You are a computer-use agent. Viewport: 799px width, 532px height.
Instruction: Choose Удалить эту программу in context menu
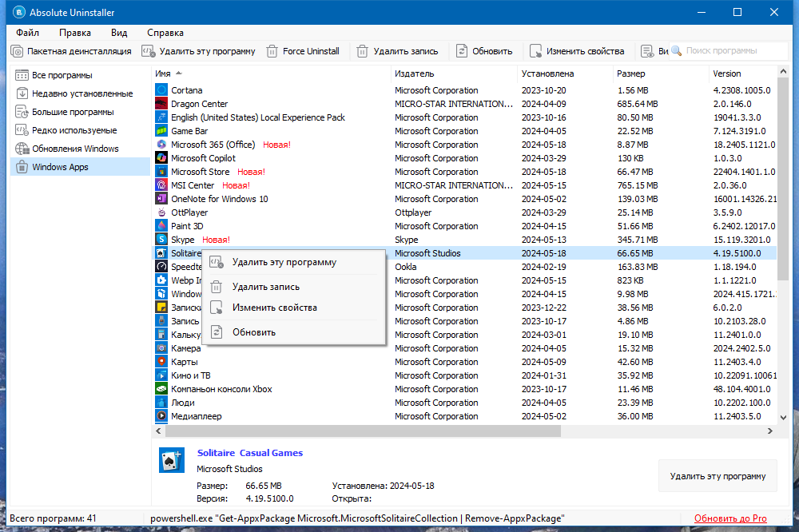click(x=293, y=263)
